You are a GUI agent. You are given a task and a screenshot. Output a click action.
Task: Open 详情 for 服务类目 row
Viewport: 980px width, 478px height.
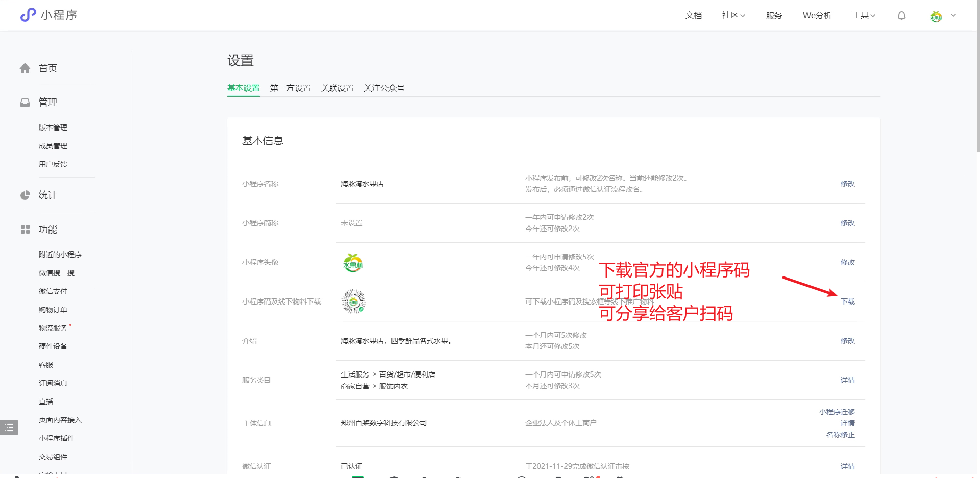848,380
